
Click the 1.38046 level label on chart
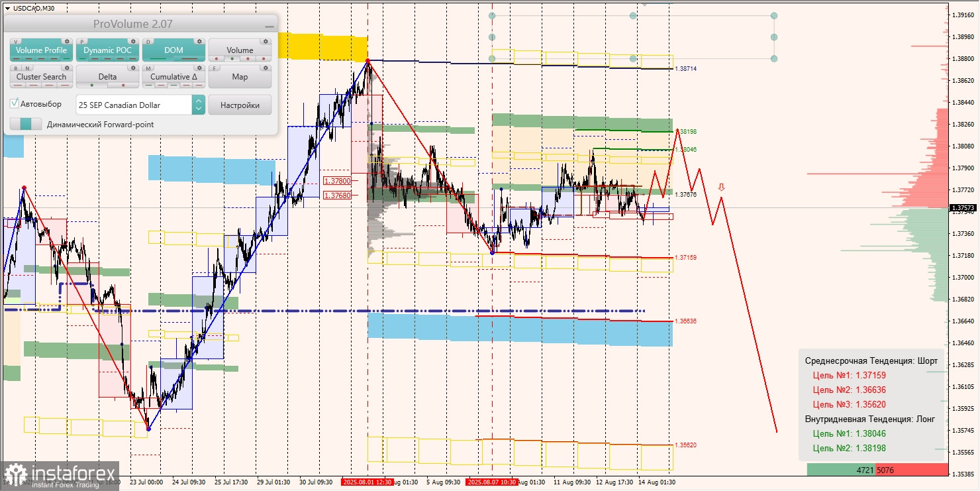(685, 150)
